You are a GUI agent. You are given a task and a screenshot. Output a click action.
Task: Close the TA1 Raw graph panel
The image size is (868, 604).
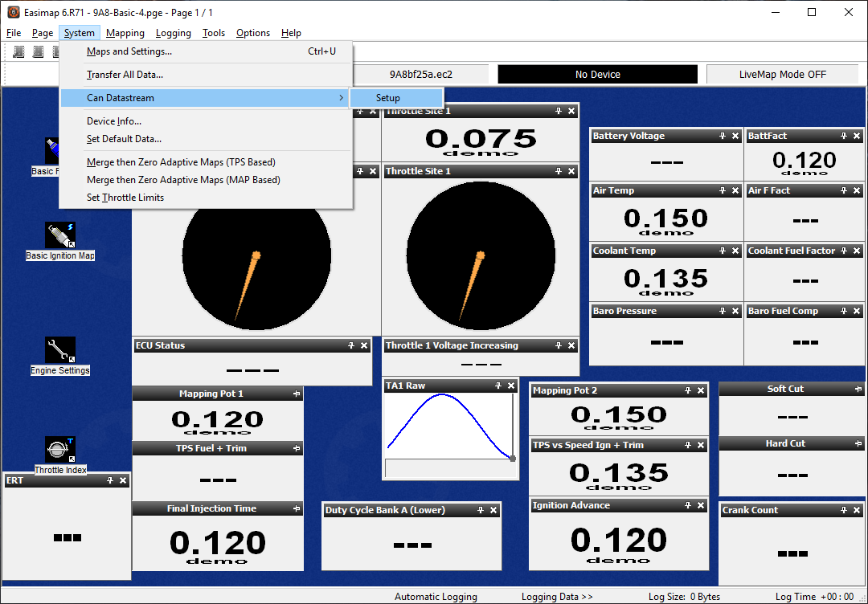coord(511,386)
